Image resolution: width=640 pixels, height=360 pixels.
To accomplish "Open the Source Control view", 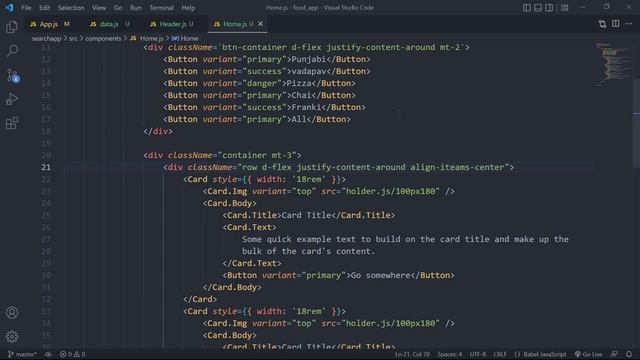I will point(12,76).
